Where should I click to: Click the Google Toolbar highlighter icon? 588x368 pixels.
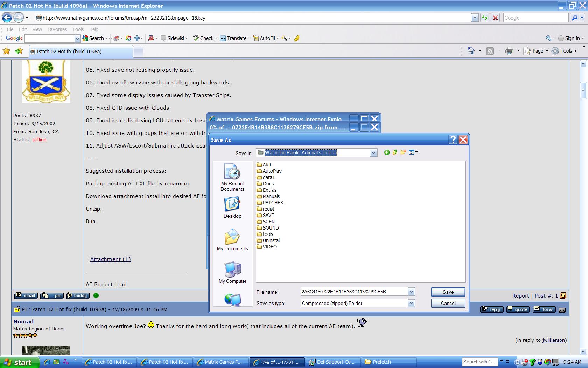297,38
